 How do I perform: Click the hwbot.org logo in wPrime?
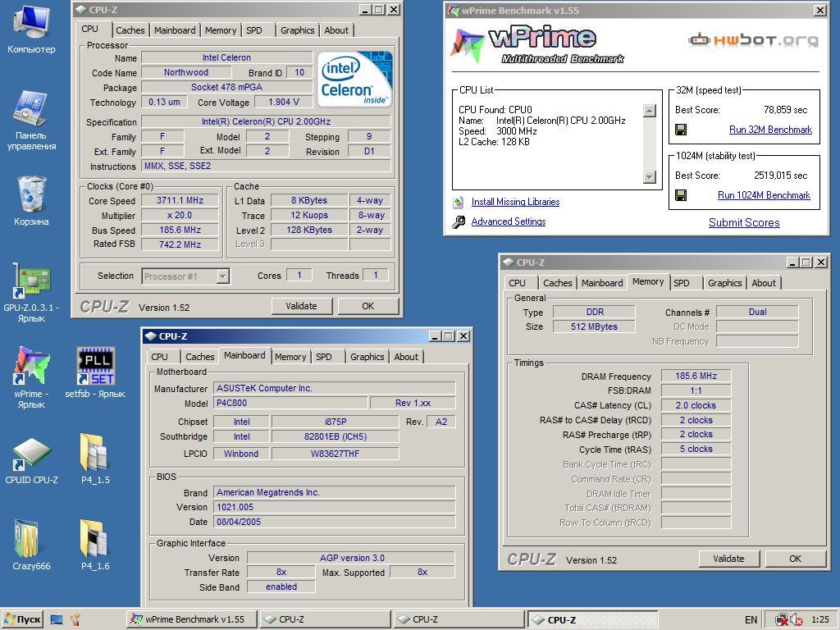click(x=753, y=39)
